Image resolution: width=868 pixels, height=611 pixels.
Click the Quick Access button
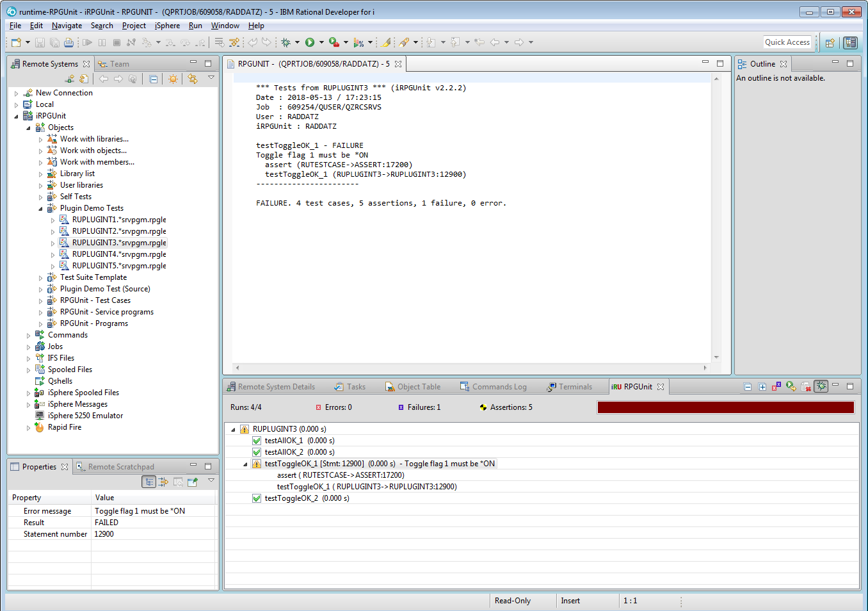787,42
